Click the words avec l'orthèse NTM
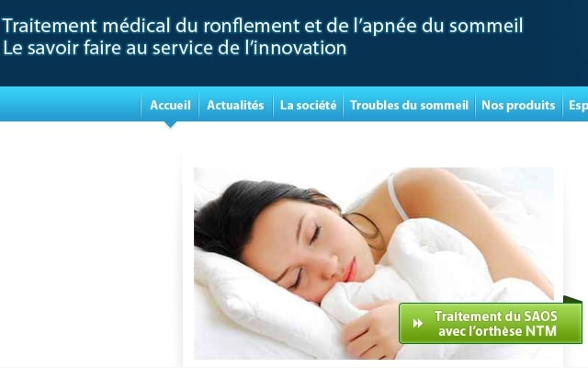588x368 pixels. pos(497,331)
